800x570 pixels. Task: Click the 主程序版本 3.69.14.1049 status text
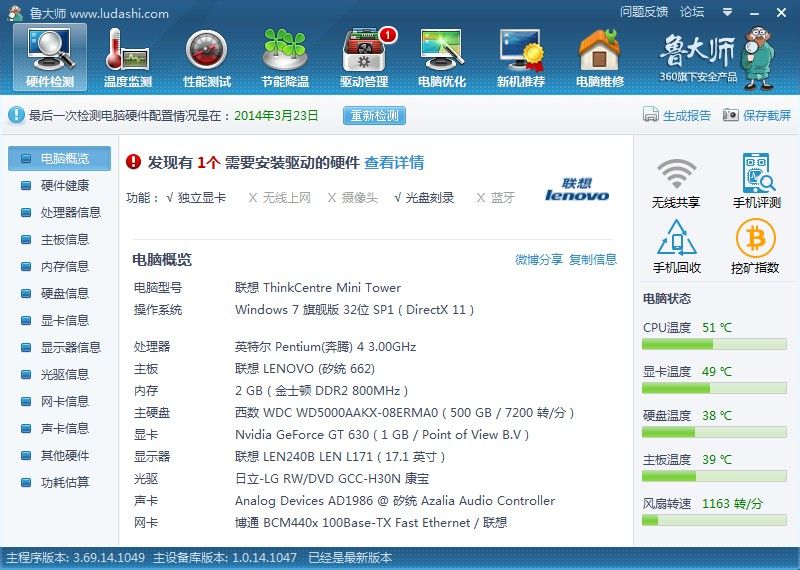pos(75,557)
